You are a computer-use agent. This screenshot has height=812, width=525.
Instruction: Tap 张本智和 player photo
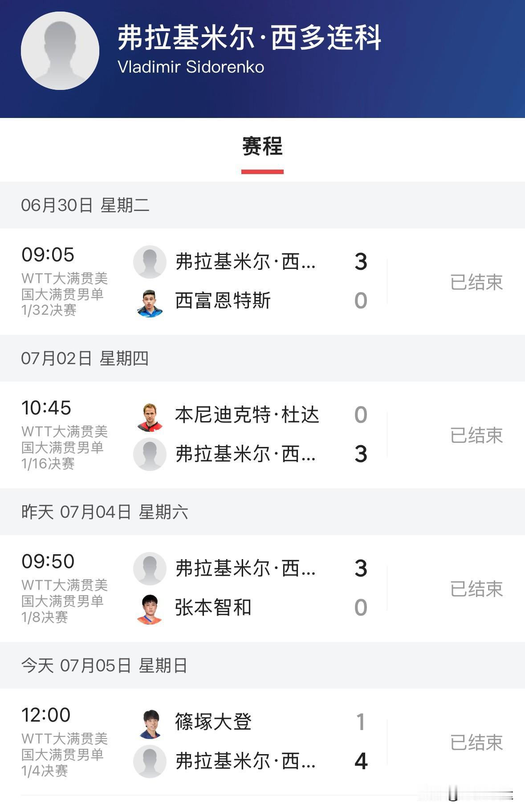tap(150, 609)
